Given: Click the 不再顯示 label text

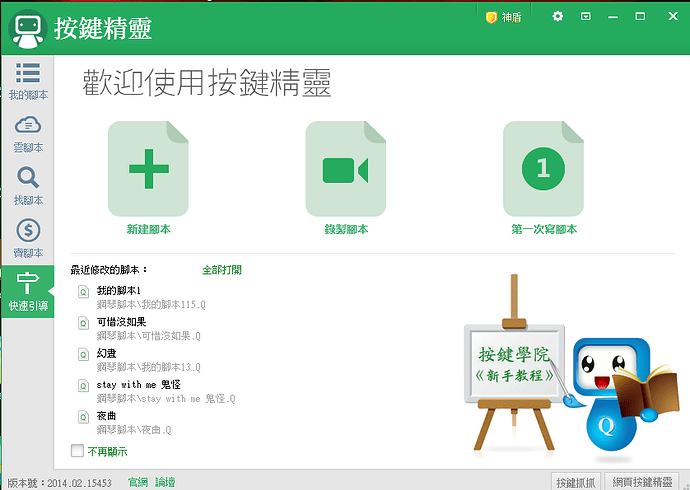Looking at the screenshot, I should (x=107, y=451).
